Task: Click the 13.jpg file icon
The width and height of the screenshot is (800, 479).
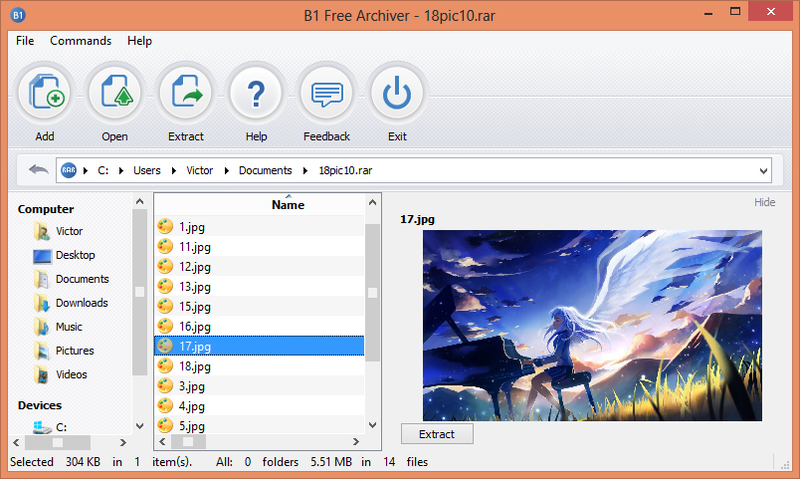Action: 165,286
